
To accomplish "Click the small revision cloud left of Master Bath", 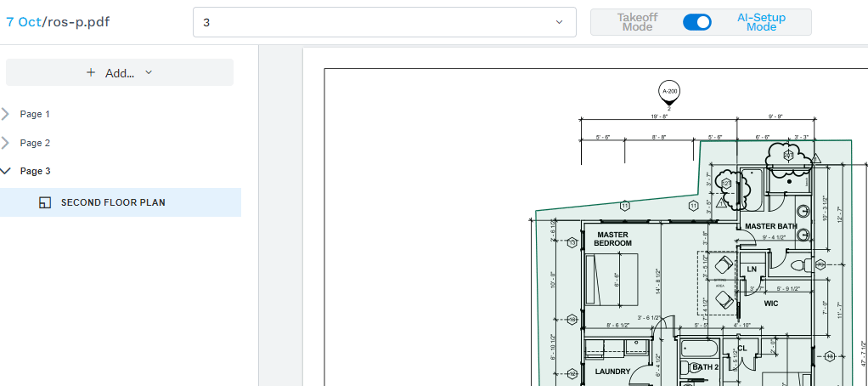I will pos(726,182).
